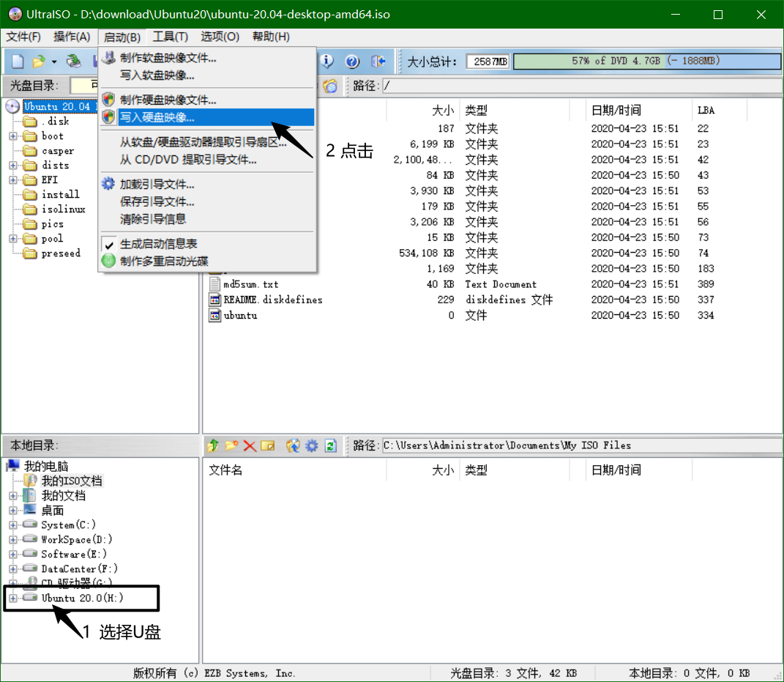Image resolution: width=784 pixels, height=682 pixels.
Task: Click the red X delete icon in local toolbar
Action: click(x=250, y=446)
